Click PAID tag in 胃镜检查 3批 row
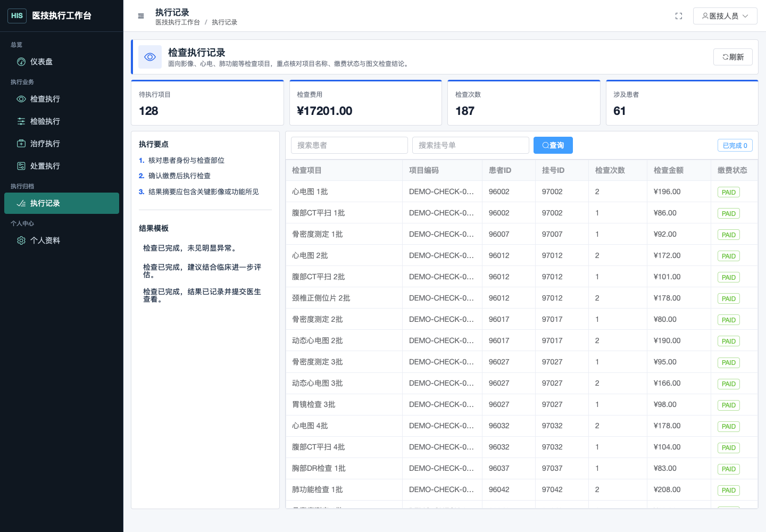 point(729,405)
